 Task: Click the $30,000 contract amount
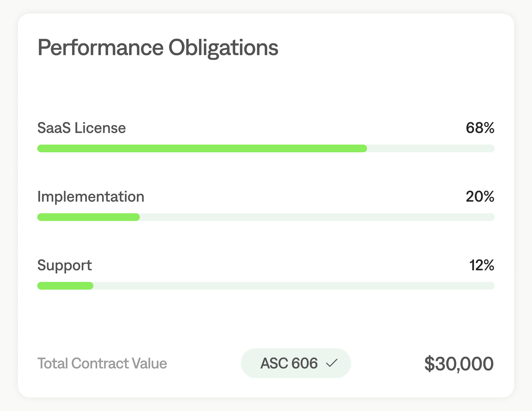[x=459, y=364]
